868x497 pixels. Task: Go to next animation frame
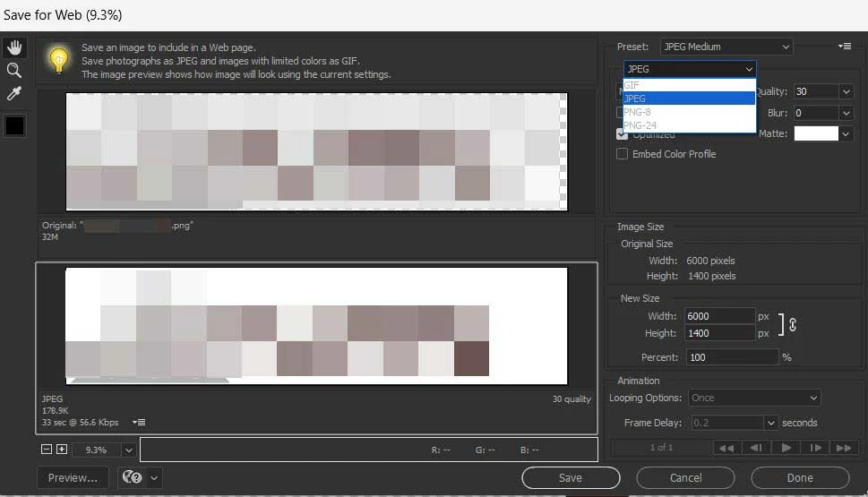815,448
